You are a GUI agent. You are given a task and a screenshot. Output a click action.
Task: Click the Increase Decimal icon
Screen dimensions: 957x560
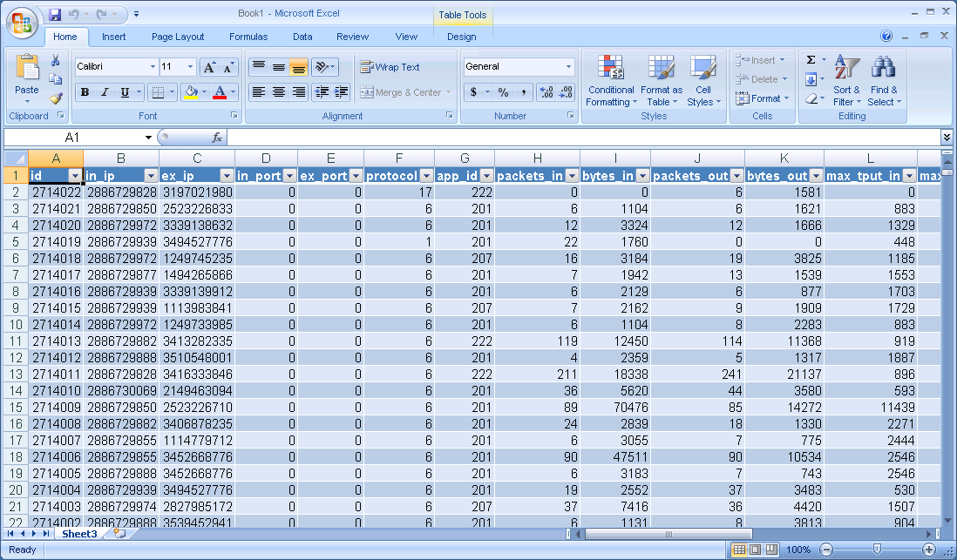[x=539, y=91]
